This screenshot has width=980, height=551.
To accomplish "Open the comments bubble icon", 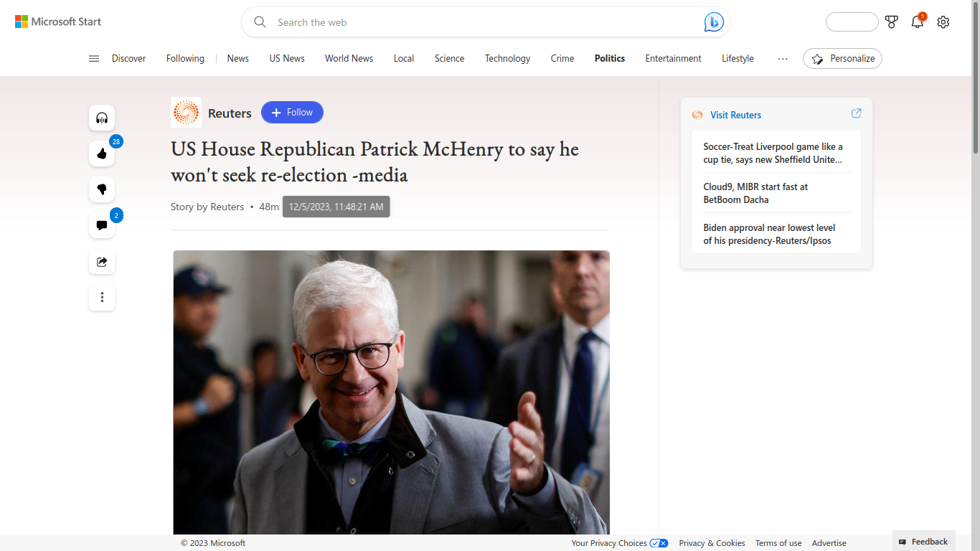I will click(102, 225).
